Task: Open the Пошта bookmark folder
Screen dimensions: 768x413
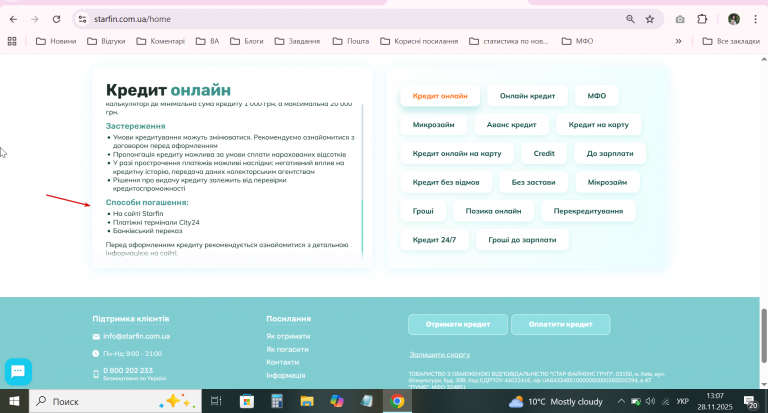Action: pos(351,41)
